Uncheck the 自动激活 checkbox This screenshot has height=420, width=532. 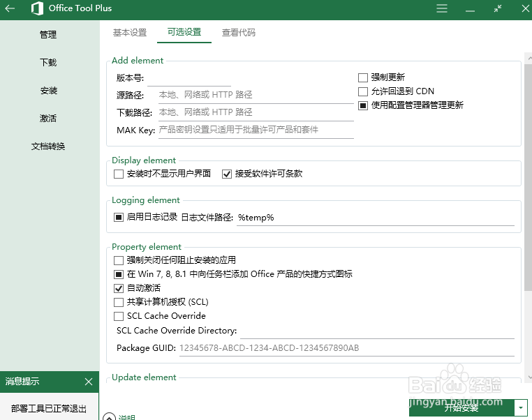coord(119,288)
